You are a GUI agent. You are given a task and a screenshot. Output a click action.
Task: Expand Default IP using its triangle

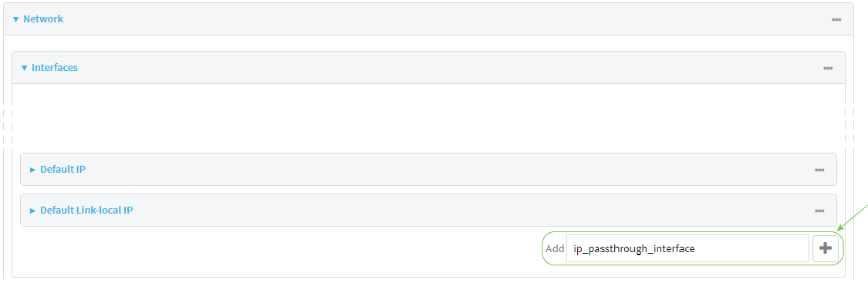point(32,170)
